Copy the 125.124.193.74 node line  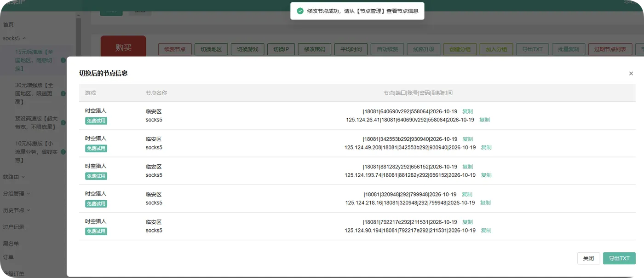486,175
